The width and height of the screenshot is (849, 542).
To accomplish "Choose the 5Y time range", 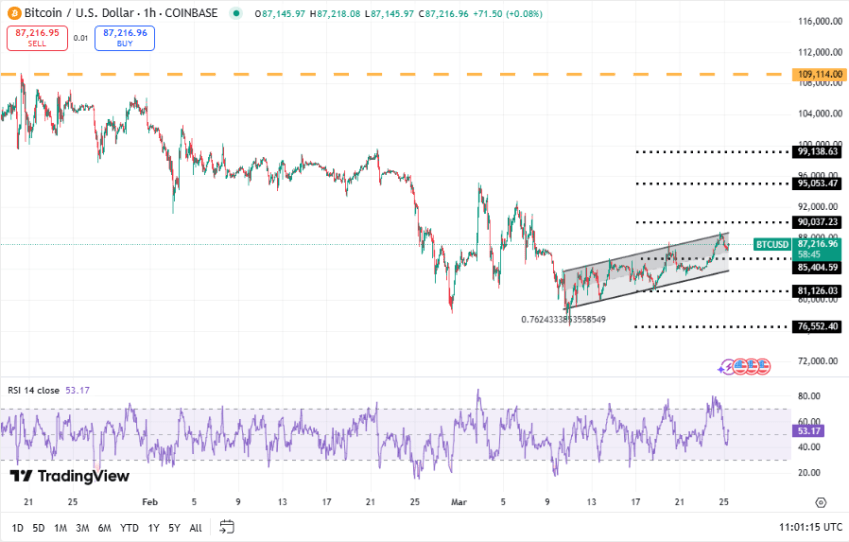I will (174, 528).
